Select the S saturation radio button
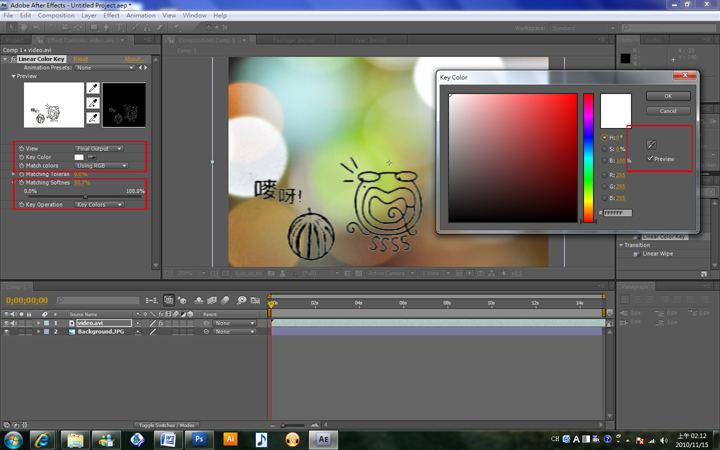 point(603,148)
